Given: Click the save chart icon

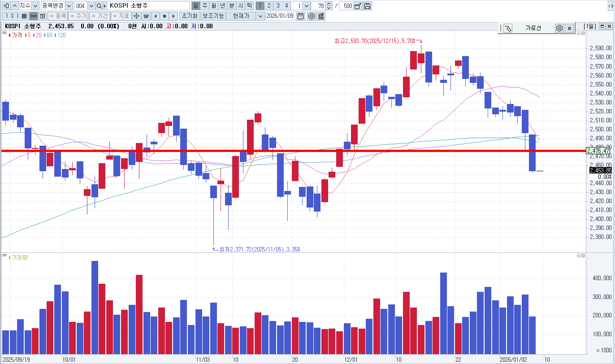Looking at the screenshot, I should point(367,6).
